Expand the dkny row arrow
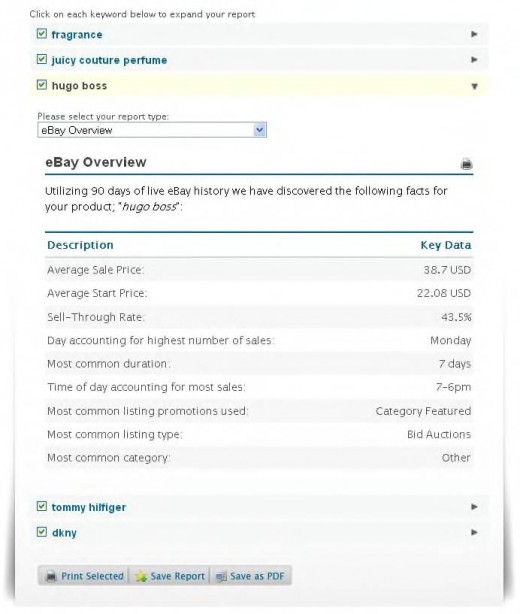 474,532
